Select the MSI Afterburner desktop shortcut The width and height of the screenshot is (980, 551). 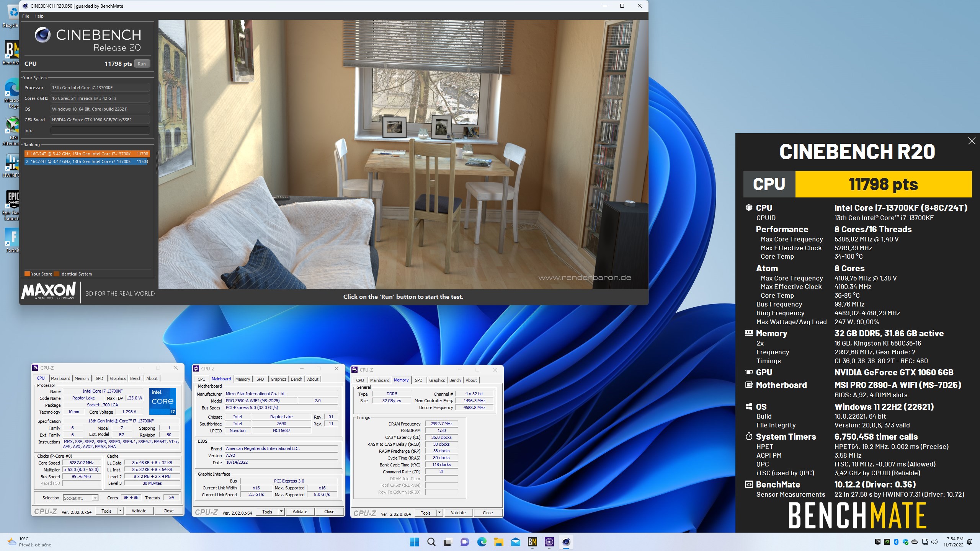point(10,131)
